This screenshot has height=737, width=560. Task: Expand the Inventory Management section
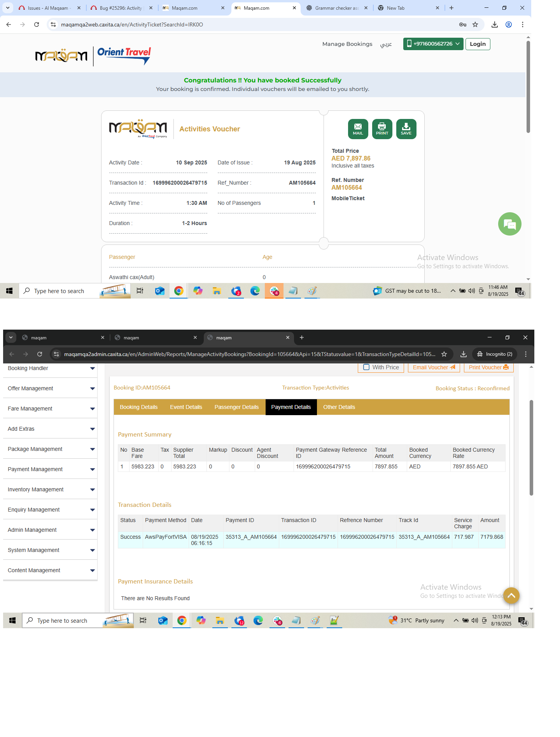(x=50, y=489)
